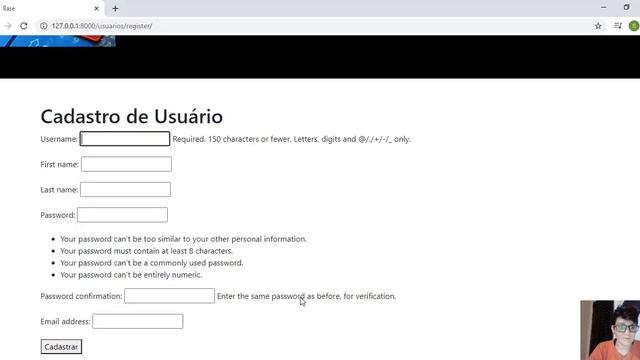Click the webcam overlay thumbnail
Screen dimensions: 640x360
(x=610, y=330)
